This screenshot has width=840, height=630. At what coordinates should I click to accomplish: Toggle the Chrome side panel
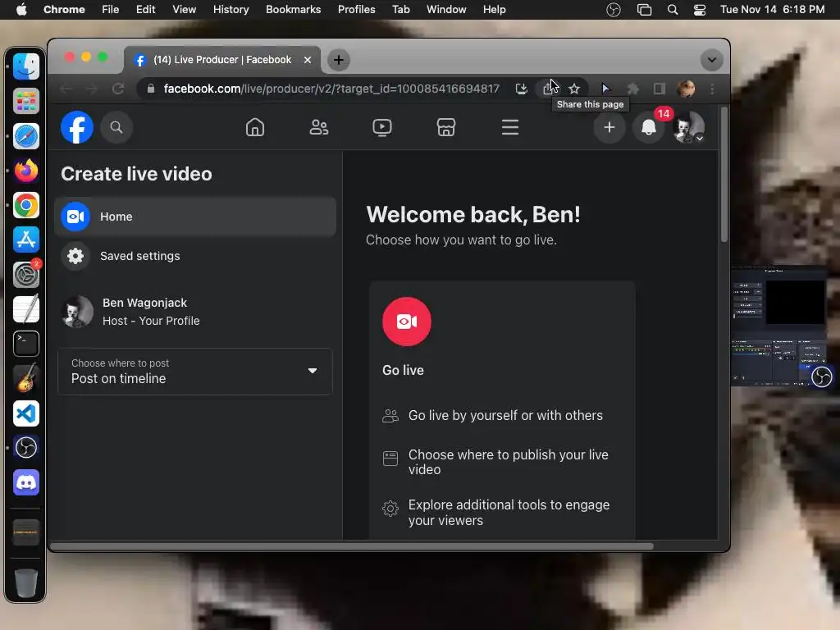pyautogui.click(x=660, y=89)
